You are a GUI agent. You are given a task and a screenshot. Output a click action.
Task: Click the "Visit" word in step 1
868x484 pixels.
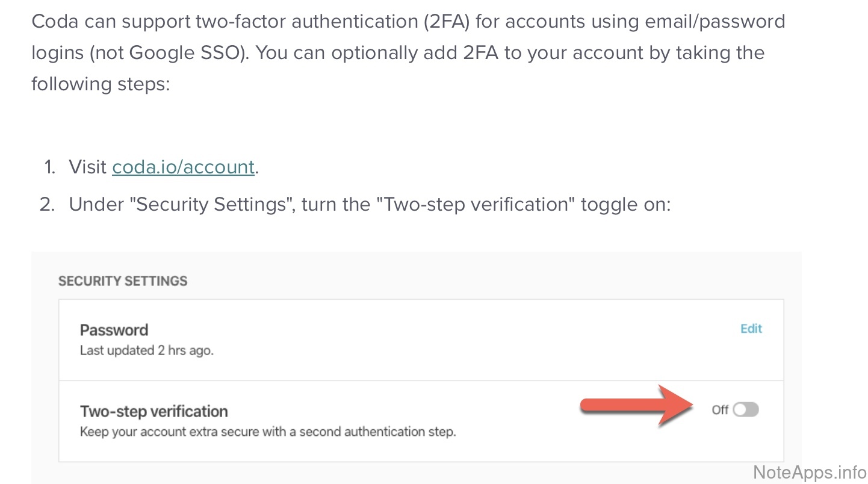(x=88, y=167)
